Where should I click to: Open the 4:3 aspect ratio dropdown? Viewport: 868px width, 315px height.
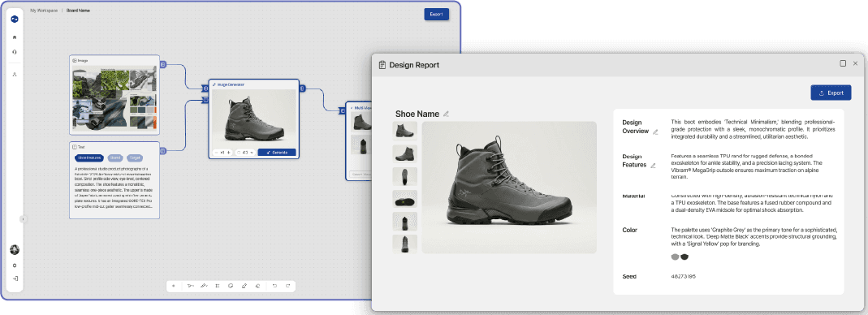coord(245,153)
